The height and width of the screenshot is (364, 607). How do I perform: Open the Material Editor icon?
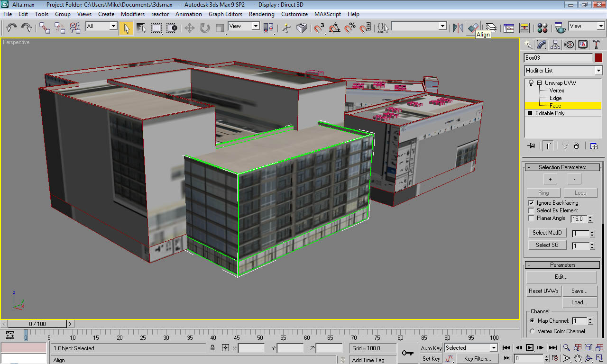(x=543, y=28)
